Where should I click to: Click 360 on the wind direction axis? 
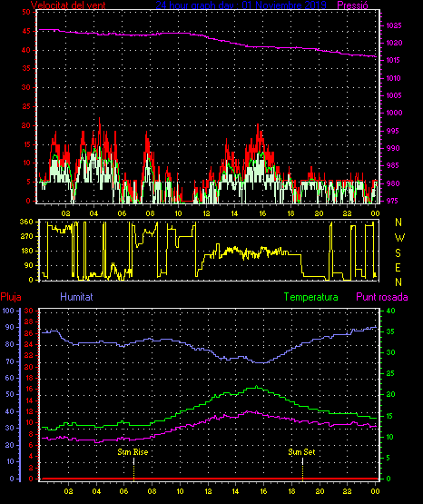[26, 222]
